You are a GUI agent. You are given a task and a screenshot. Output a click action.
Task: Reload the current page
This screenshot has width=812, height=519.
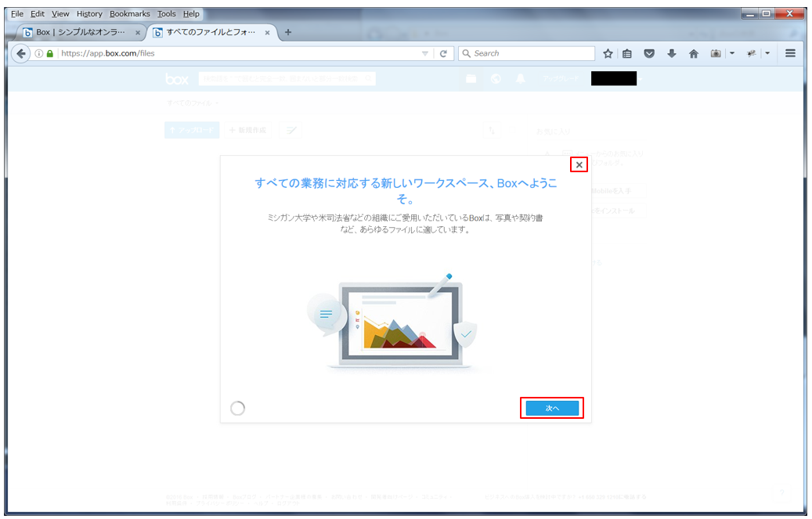(443, 53)
